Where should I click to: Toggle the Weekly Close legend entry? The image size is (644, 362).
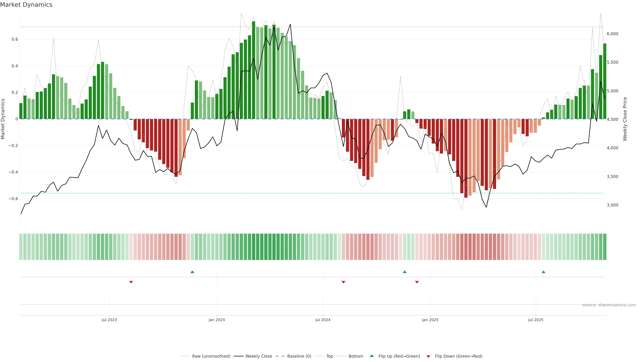point(258,356)
